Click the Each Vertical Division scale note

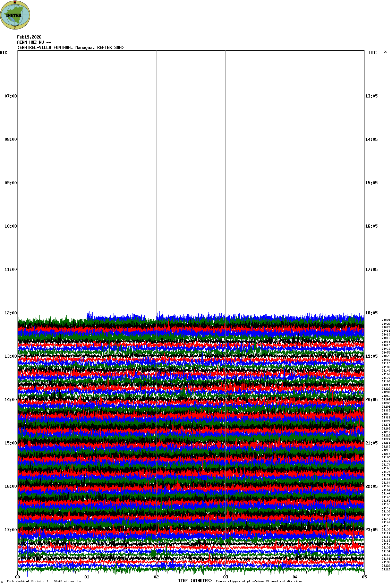coord(44,581)
